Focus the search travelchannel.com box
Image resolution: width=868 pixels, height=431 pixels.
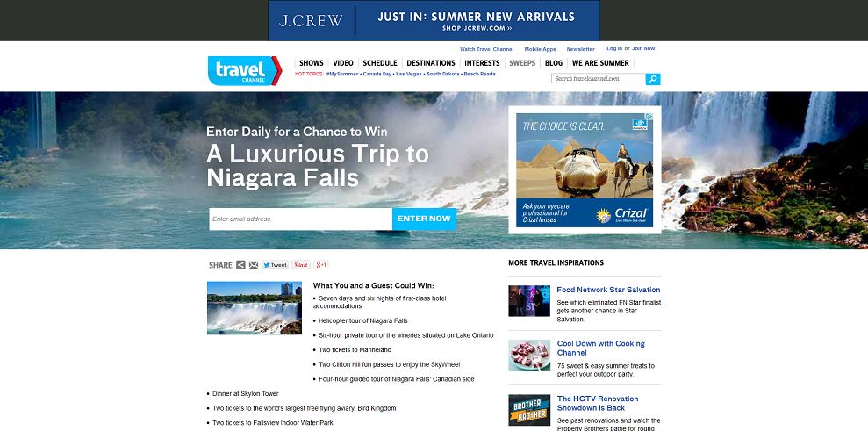[x=599, y=79]
